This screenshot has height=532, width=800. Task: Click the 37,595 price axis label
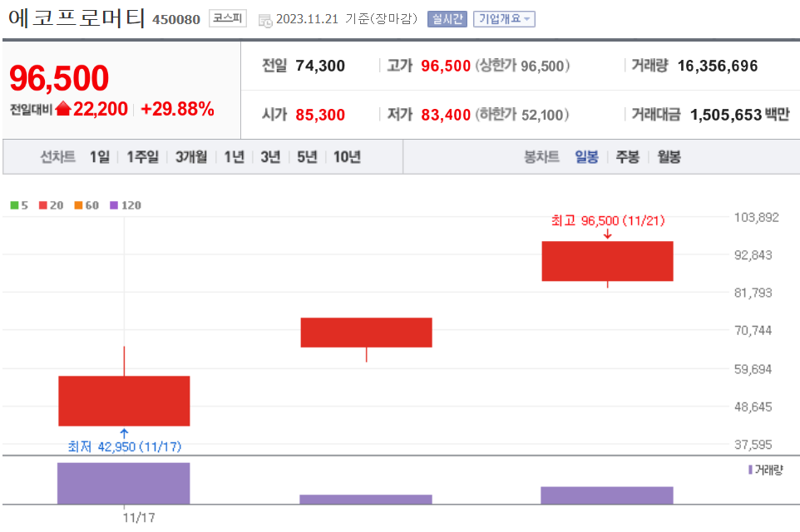click(753, 445)
